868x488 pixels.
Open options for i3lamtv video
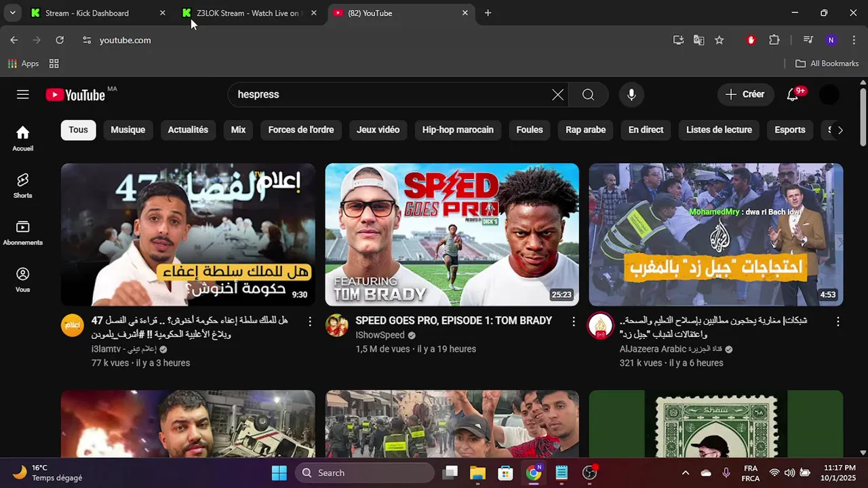coord(310,321)
